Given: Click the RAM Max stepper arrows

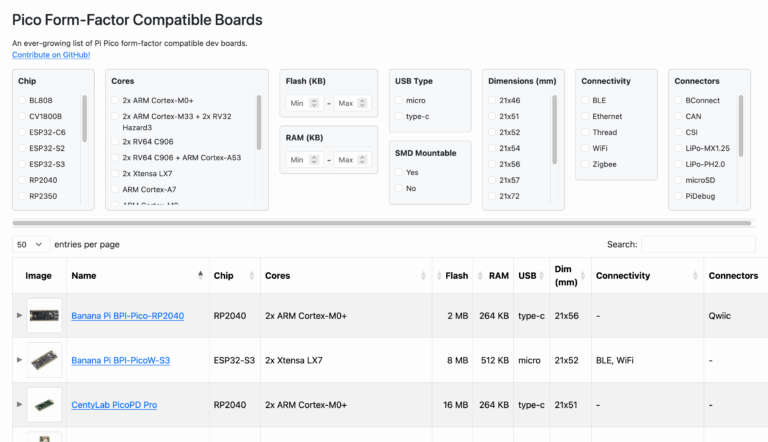Looking at the screenshot, I should point(362,160).
